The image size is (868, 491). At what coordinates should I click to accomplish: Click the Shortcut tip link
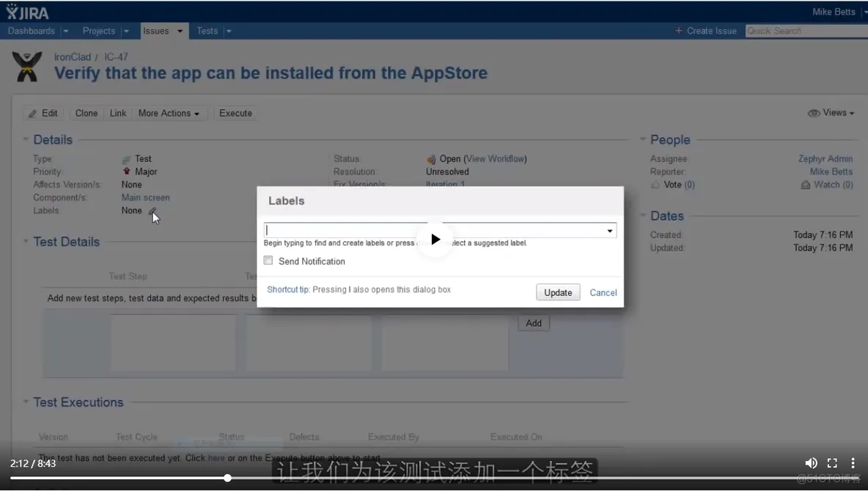pyautogui.click(x=288, y=289)
